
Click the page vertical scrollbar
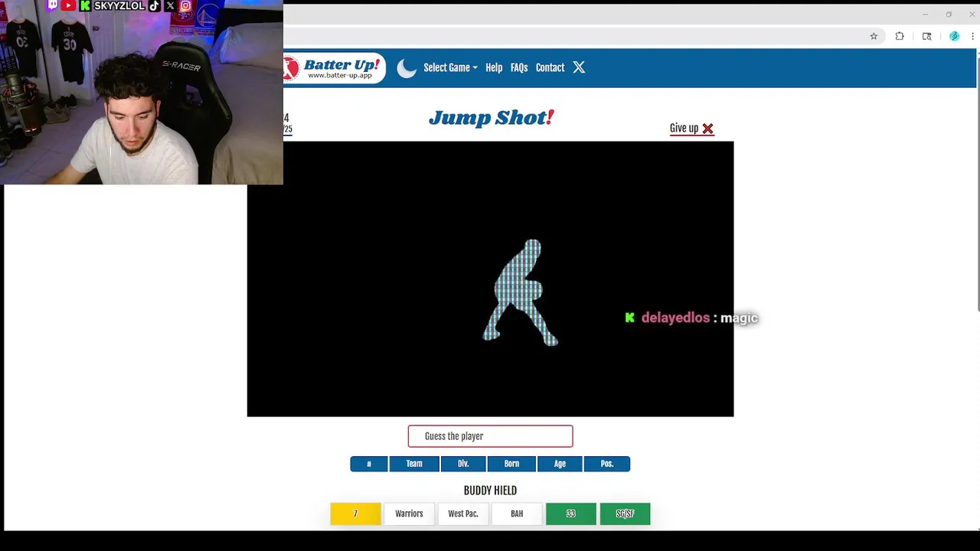coord(978,184)
